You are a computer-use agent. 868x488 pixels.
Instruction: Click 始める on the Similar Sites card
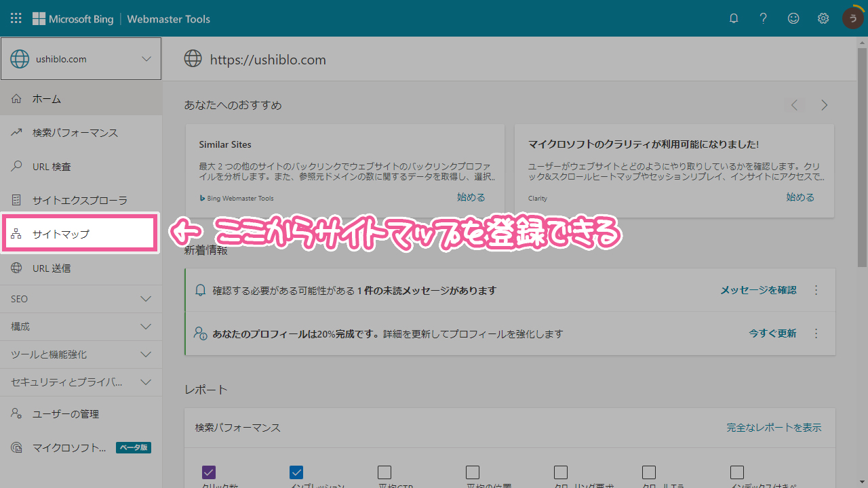[471, 197]
